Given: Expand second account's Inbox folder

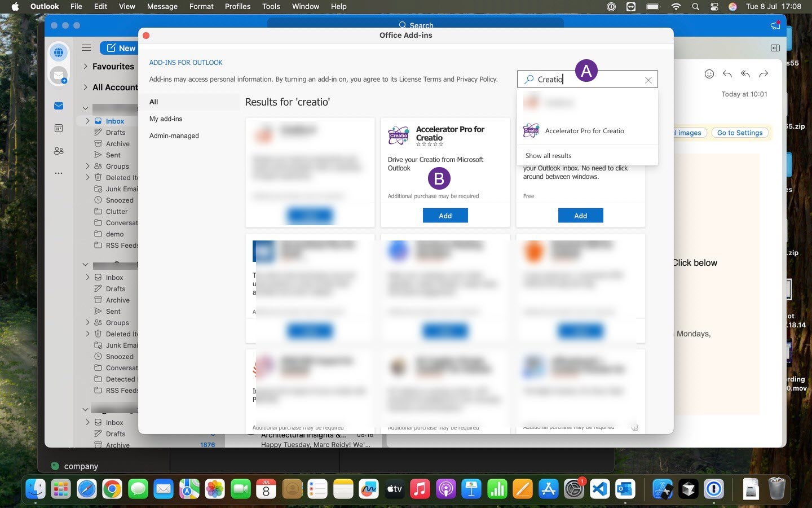Looking at the screenshot, I should coord(87,277).
